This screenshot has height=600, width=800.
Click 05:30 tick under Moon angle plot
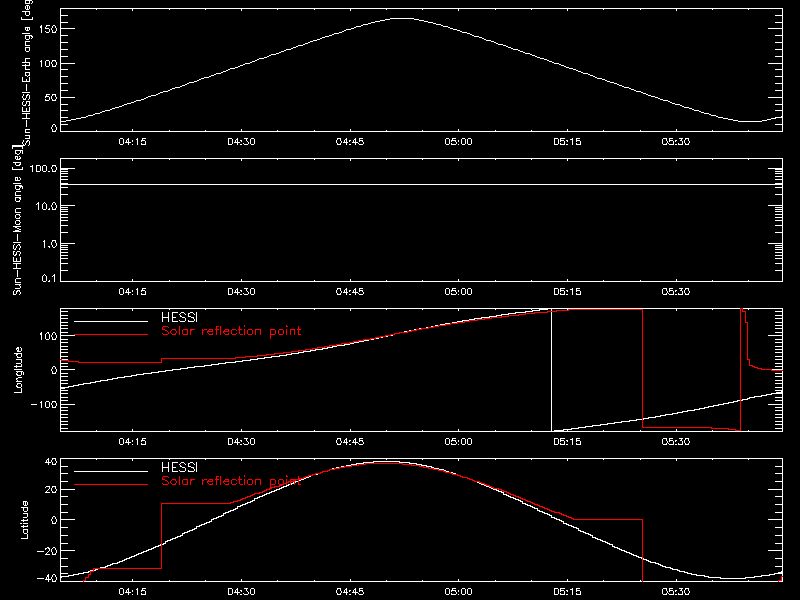(676, 291)
